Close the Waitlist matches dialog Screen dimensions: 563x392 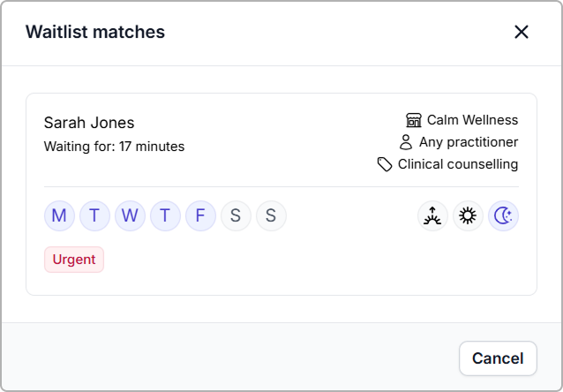(522, 32)
